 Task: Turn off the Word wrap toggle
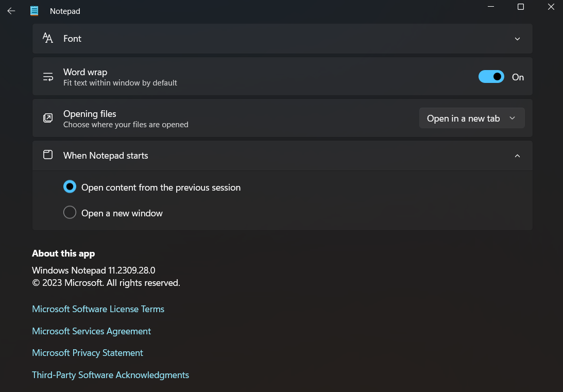click(491, 76)
